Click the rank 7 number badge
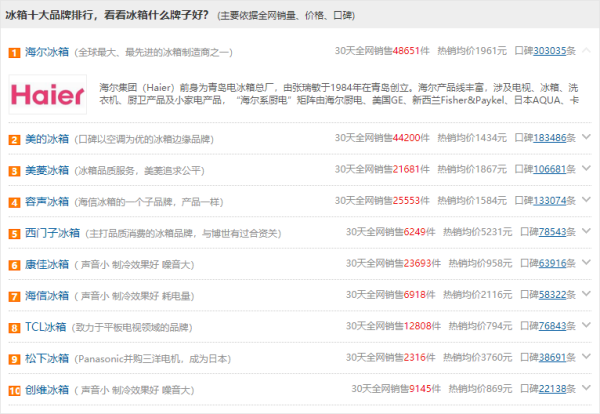This screenshot has width=600, height=414. (x=14, y=296)
